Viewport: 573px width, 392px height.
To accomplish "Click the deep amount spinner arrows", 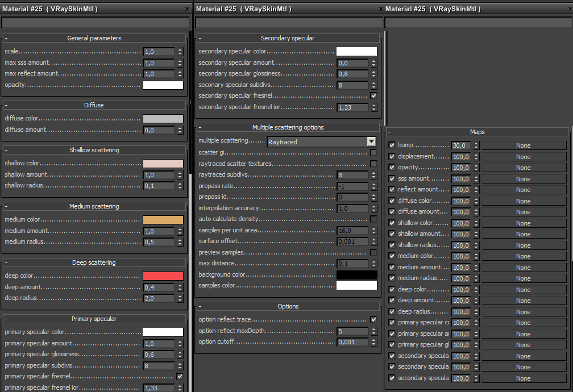I will coord(180,287).
